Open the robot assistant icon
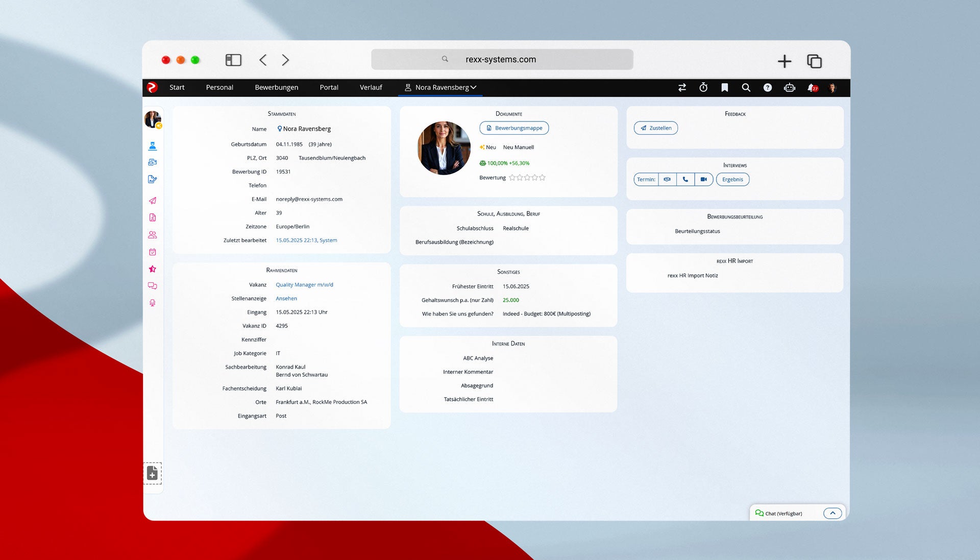This screenshot has width=980, height=560. pyautogui.click(x=789, y=87)
